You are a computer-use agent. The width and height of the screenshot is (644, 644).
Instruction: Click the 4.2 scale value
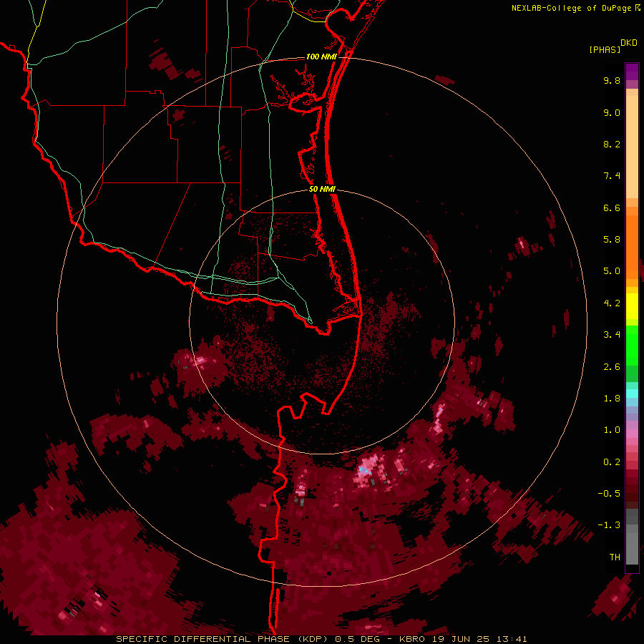coord(612,303)
